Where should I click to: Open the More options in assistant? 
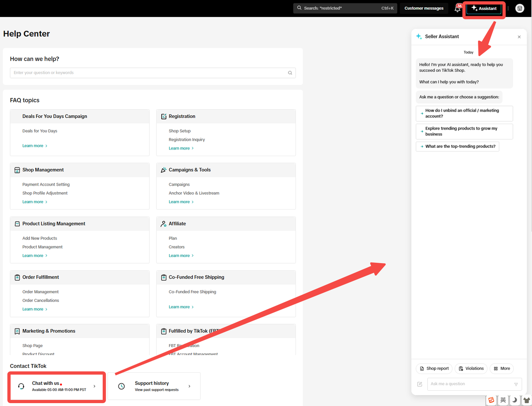coord(502,369)
